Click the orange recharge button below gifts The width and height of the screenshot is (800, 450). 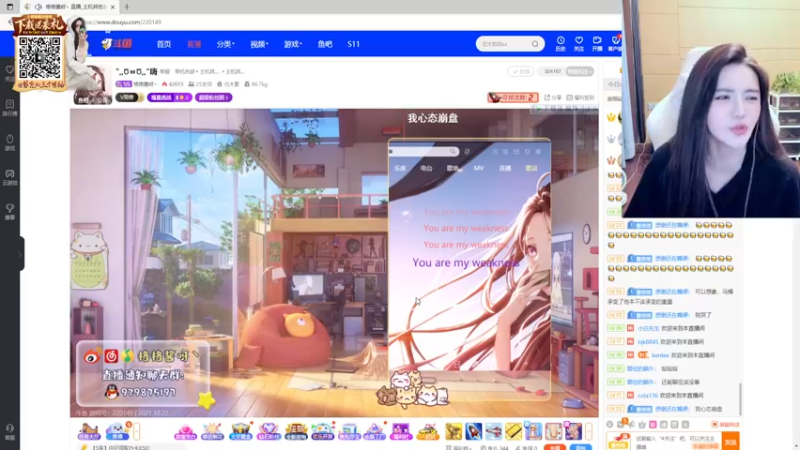555,447
